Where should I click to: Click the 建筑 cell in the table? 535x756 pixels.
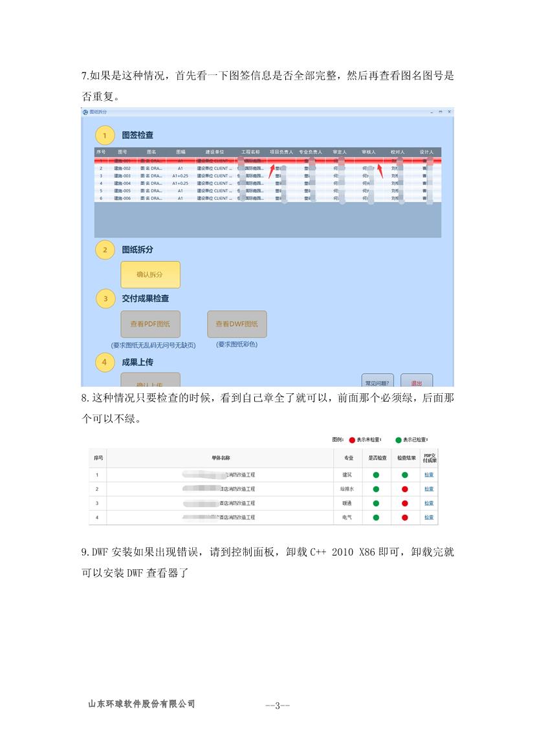tap(347, 475)
